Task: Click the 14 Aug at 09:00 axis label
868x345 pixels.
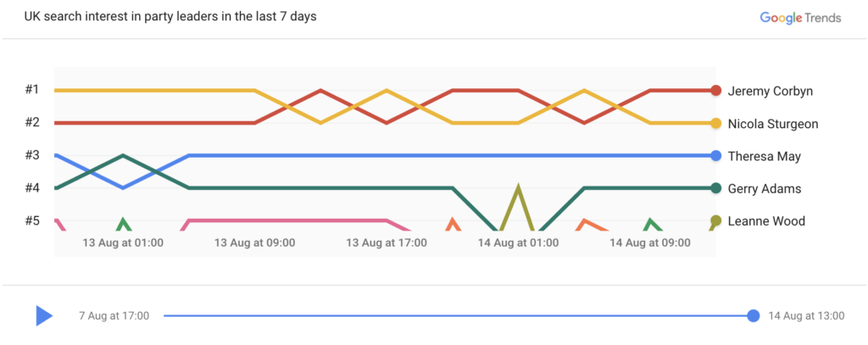Action: pyautogui.click(x=650, y=242)
